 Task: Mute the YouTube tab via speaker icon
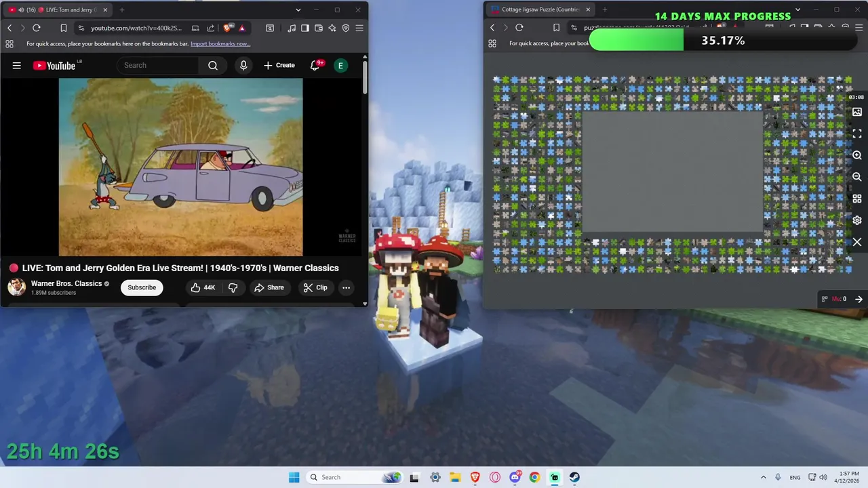(x=21, y=10)
